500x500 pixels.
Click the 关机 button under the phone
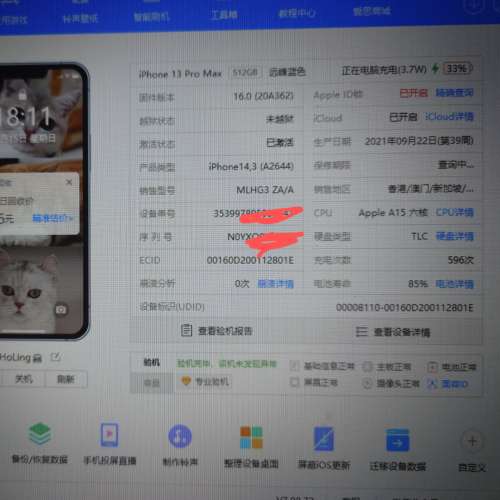pos(23,379)
